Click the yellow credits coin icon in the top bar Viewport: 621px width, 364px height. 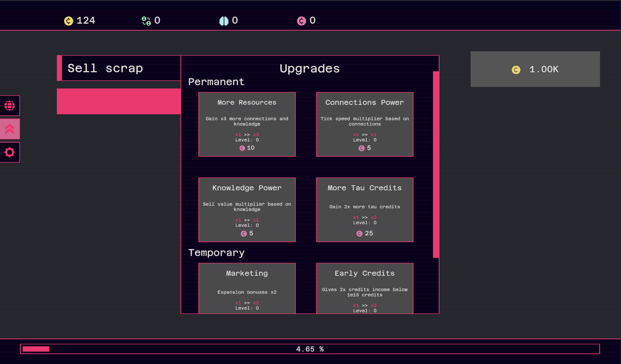pos(69,21)
